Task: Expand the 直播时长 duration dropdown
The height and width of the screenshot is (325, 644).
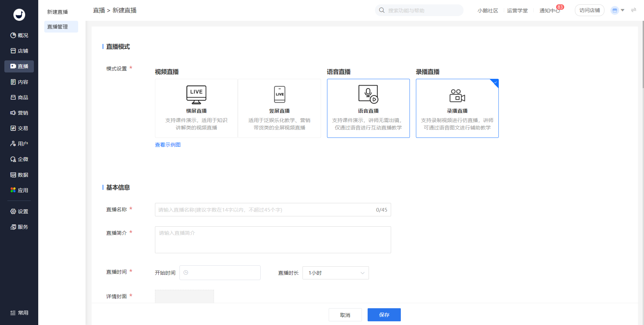Action: click(x=335, y=273)
